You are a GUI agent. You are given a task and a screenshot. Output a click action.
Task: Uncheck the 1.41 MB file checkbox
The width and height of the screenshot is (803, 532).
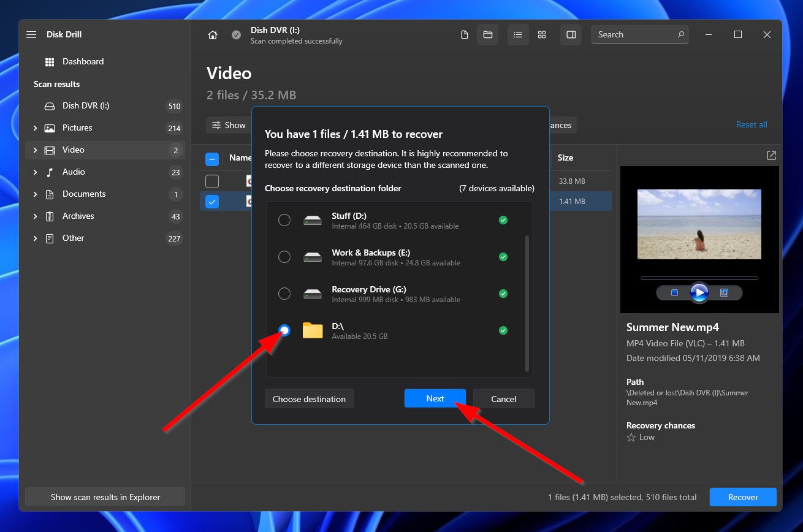click(212, 201)
